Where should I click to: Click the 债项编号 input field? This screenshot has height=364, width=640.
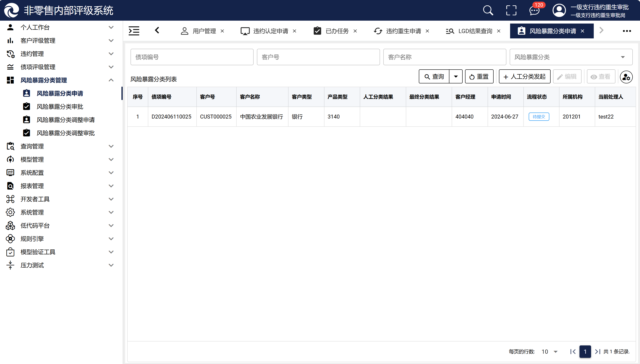tap(192, 57)
